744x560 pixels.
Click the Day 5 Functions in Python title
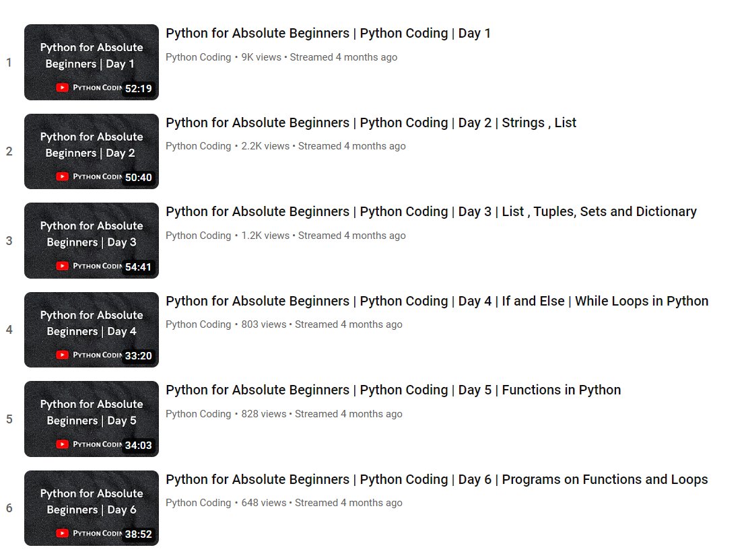393,390
